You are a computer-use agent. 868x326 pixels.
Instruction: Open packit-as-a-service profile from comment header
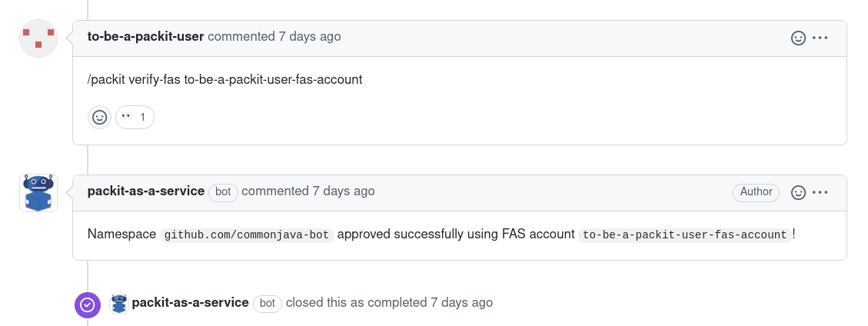[146, 191]
